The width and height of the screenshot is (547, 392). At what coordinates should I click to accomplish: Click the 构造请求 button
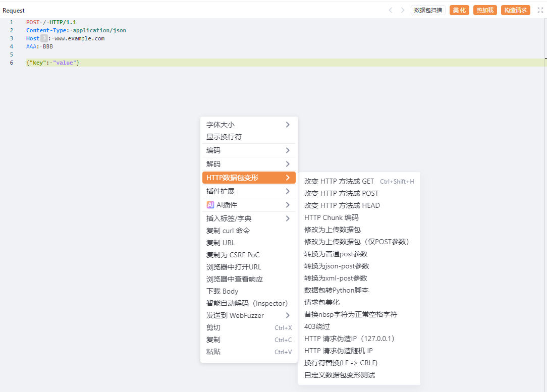click(515, 10)
